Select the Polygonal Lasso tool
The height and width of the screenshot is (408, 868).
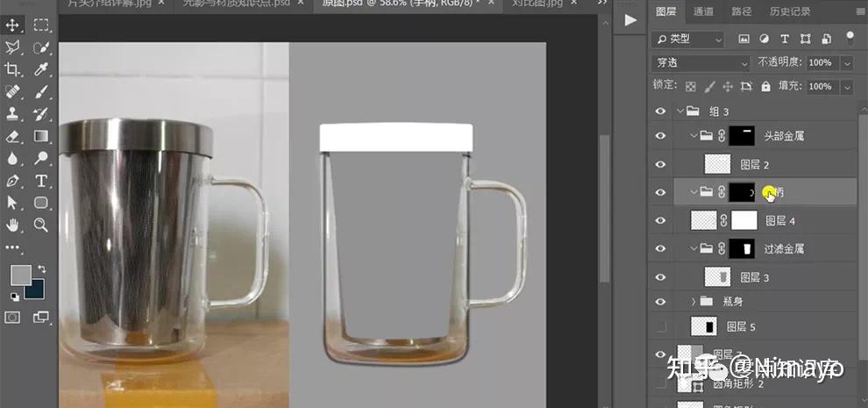pyautogui.click(x=12, y=47)
